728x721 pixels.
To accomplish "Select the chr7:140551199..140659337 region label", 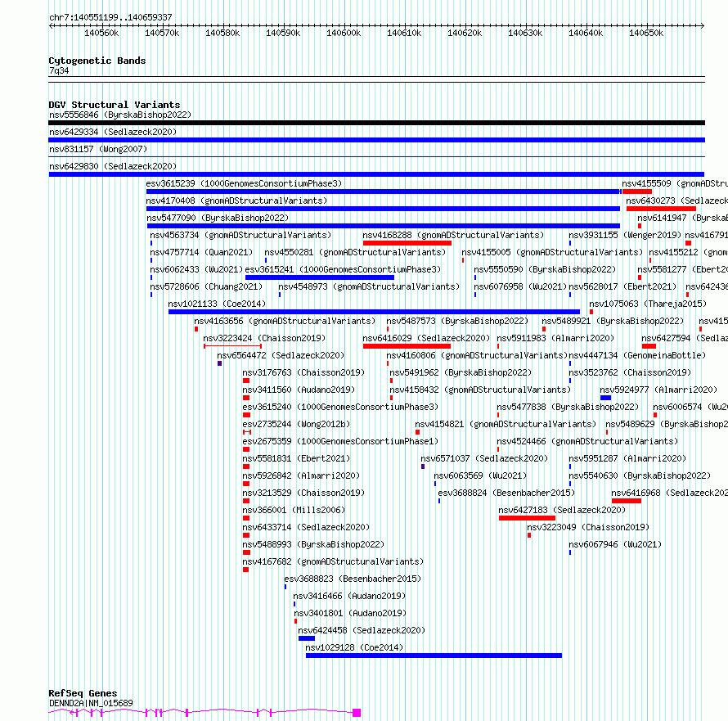I will click(x=110, y=17).
